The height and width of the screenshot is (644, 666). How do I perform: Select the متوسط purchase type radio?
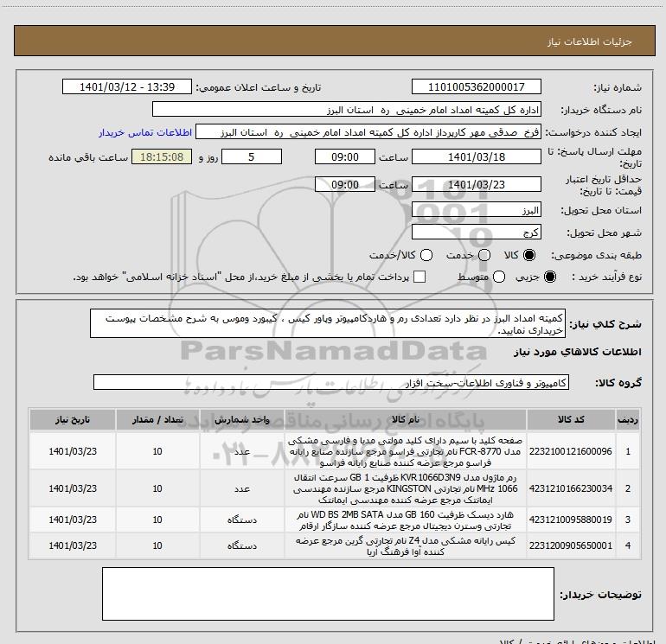pos(499,277)
